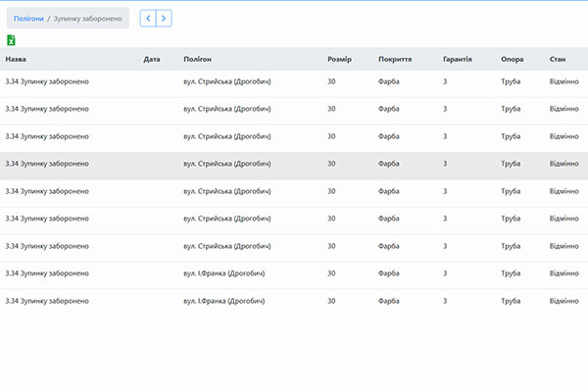Click Фарба cell in the last row
The width and height of the screenshot is (588, 392).
pos(388,301)
